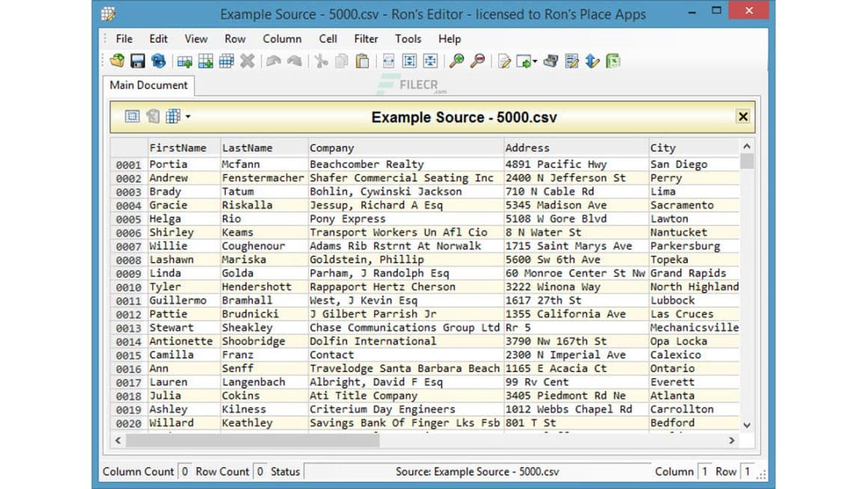Screen dimensions: 868x489
Task: Click the edit document pencil icon
Action: [x=504, y=61]
